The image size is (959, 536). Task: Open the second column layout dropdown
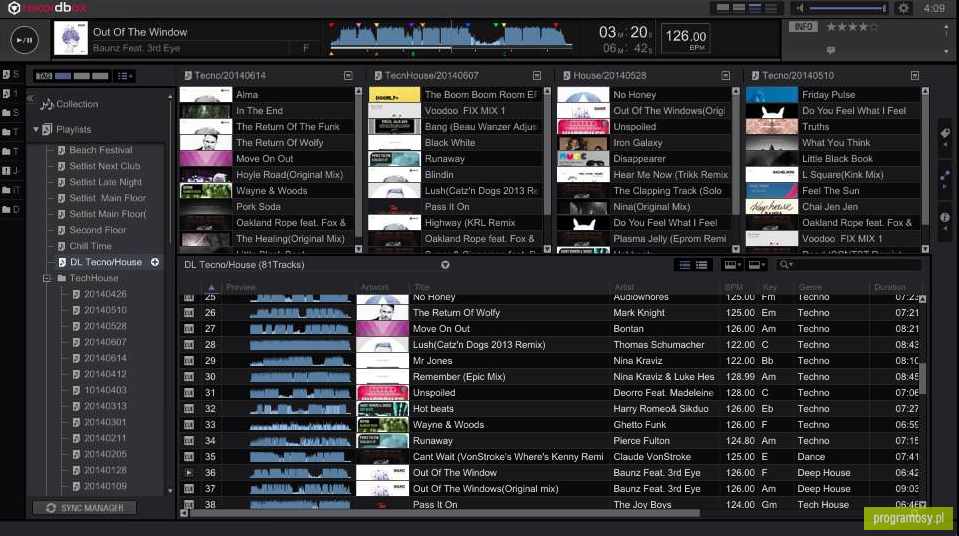757,265
